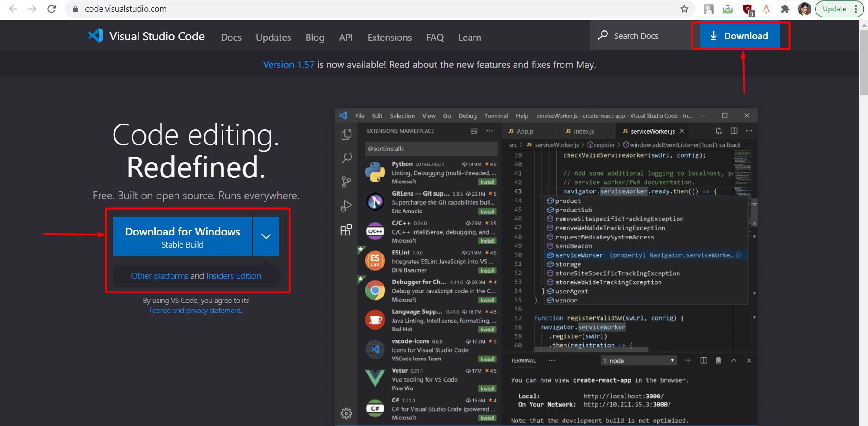
Task: Open the Extensions nav item
Action: (389, 37)
